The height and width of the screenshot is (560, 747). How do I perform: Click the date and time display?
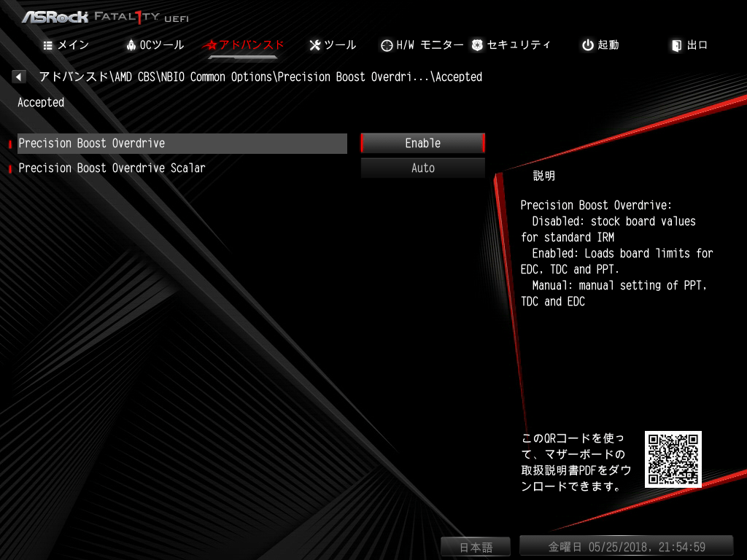626,547
